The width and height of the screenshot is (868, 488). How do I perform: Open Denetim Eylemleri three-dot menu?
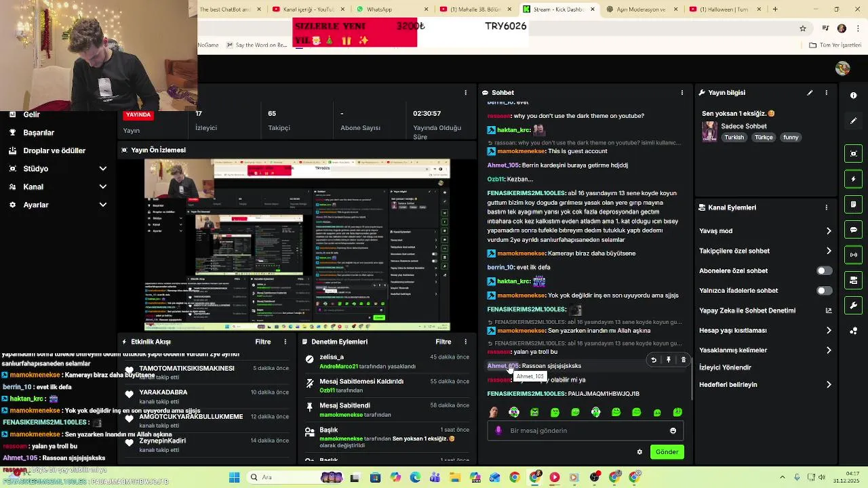(465, 342)
